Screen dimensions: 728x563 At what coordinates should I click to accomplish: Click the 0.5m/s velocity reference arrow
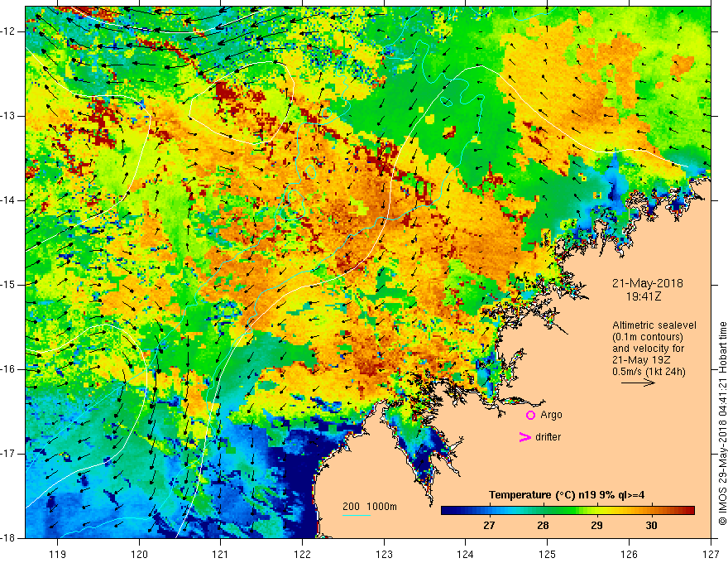pyautogui.click(x=638, y=383)
